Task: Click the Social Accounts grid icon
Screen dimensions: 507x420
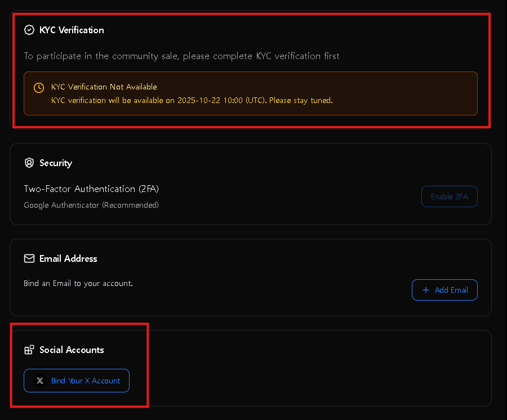Action: coord(29,350)
